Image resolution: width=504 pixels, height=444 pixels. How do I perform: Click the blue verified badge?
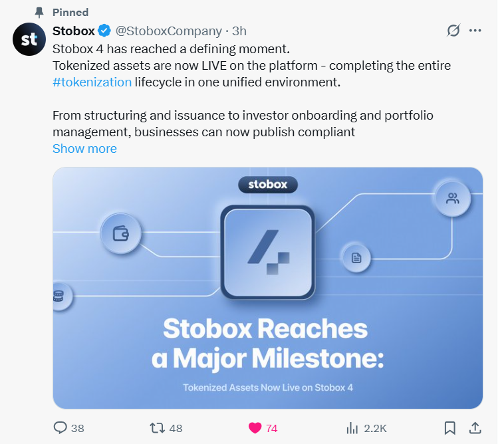(x=105, y=31)
